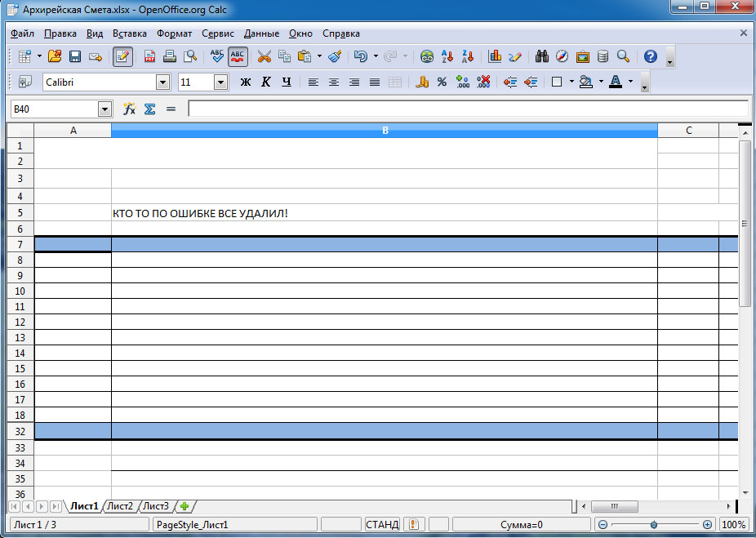Increase indent icon
The width and height of the screenshot is (756, 538).
(531, 82)
